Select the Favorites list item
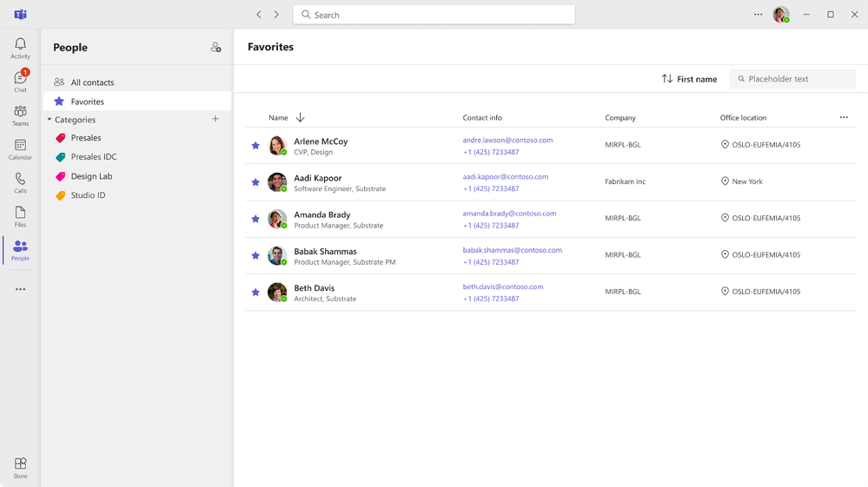Image resolution: width=868 pixels, height=487 pixels. (88, 102)
